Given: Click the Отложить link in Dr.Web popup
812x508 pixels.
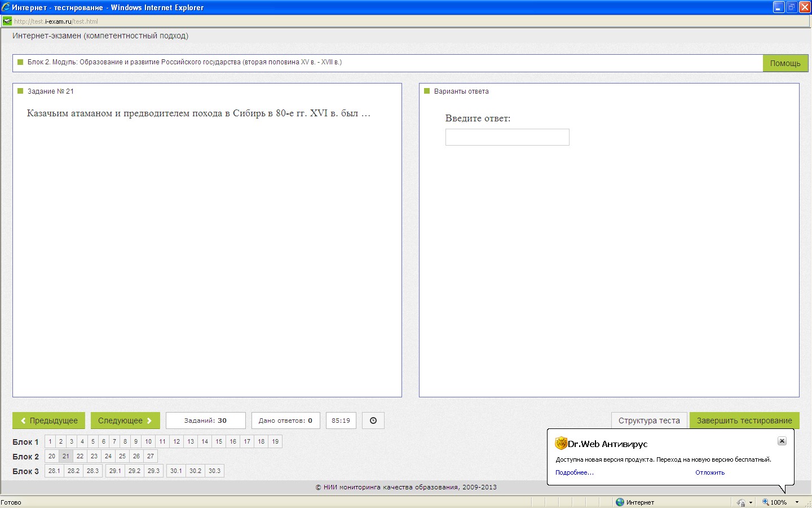Looking at the screenshot, I should coord(710,472).
